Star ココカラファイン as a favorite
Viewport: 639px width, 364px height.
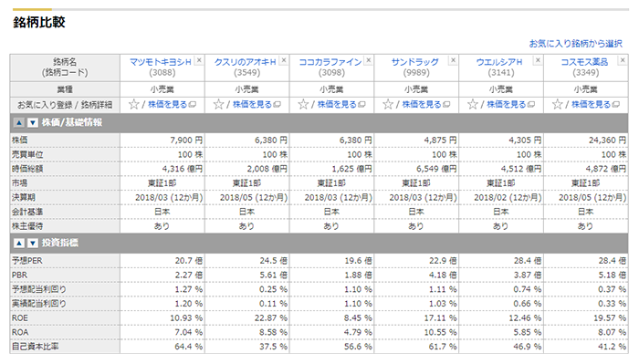[x=303, y=105]
